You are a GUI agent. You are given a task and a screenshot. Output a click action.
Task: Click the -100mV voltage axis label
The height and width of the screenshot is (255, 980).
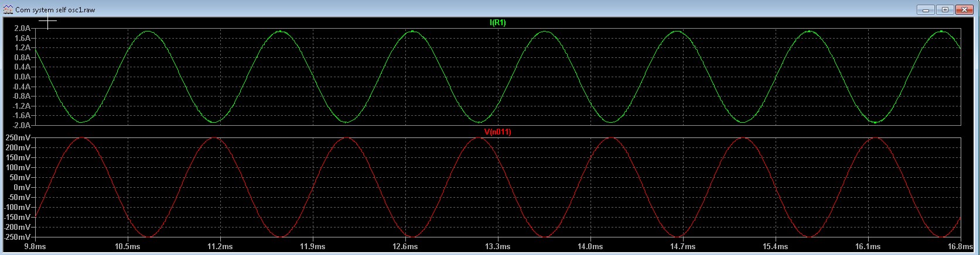[18, 207]
